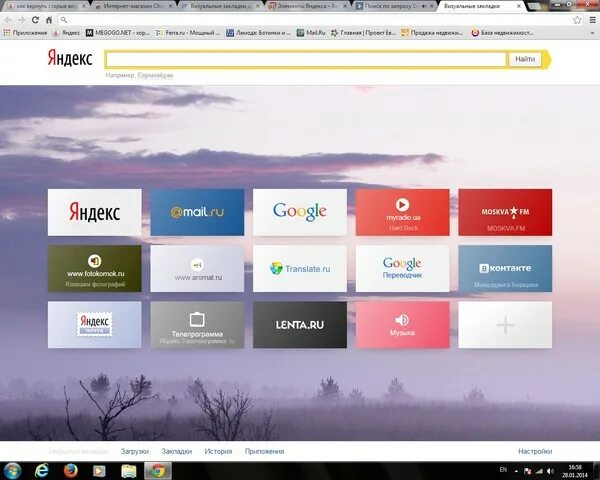The image size is (600, 480).
Task: Open the Приложения apps bookmark
Action: [25, 33]
